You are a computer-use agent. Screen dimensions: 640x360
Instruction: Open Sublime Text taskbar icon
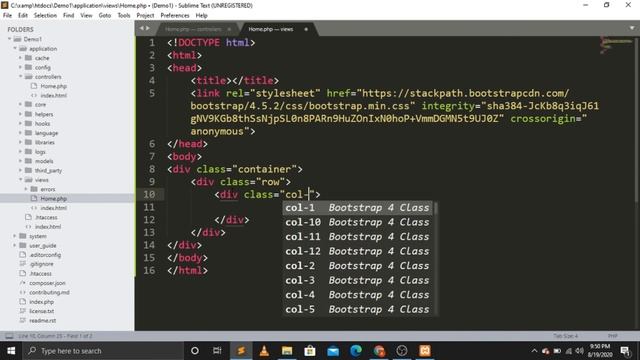(x=241, y=351)
